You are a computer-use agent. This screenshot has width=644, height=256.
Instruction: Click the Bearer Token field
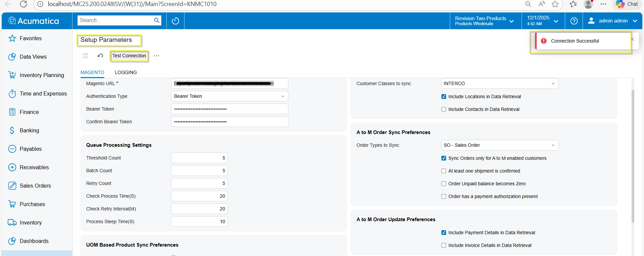point(230,109)
